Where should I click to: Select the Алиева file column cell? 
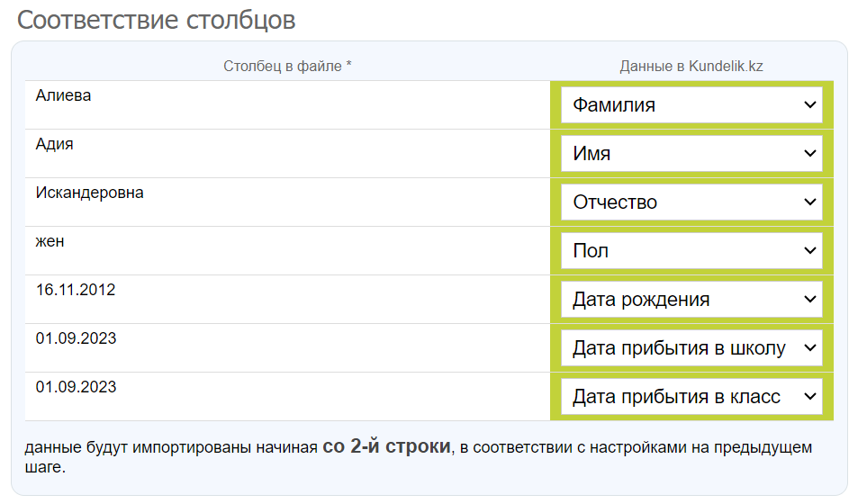(64, 95)
